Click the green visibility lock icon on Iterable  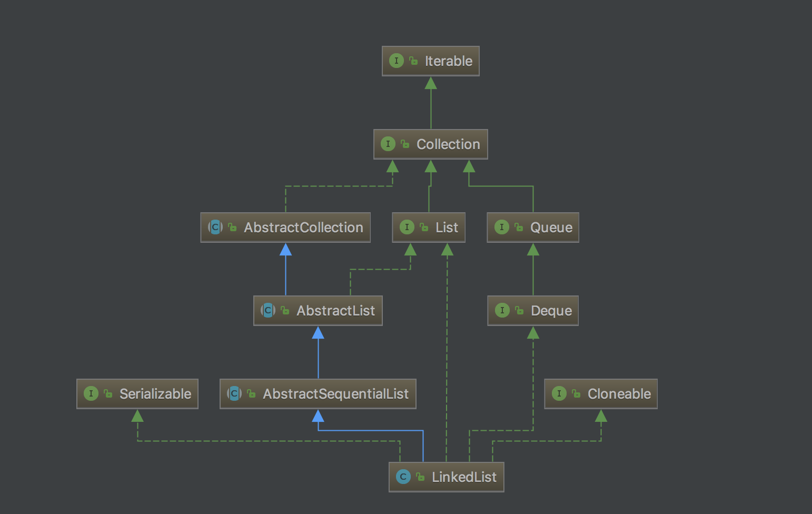pos(414,61)
